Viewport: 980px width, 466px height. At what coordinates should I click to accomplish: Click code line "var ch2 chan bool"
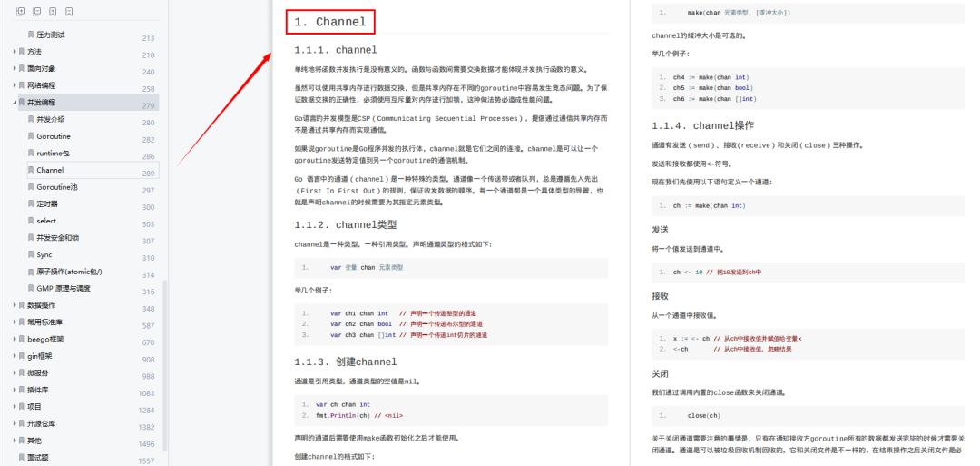pyautogui.click(x=361, y=324)
